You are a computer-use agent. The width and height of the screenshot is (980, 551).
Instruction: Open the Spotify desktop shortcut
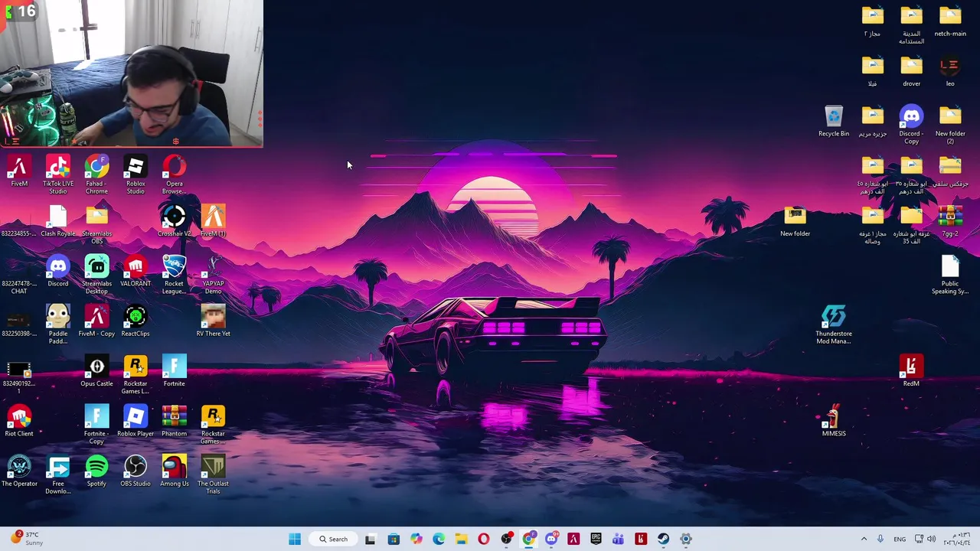click(96, 471)
